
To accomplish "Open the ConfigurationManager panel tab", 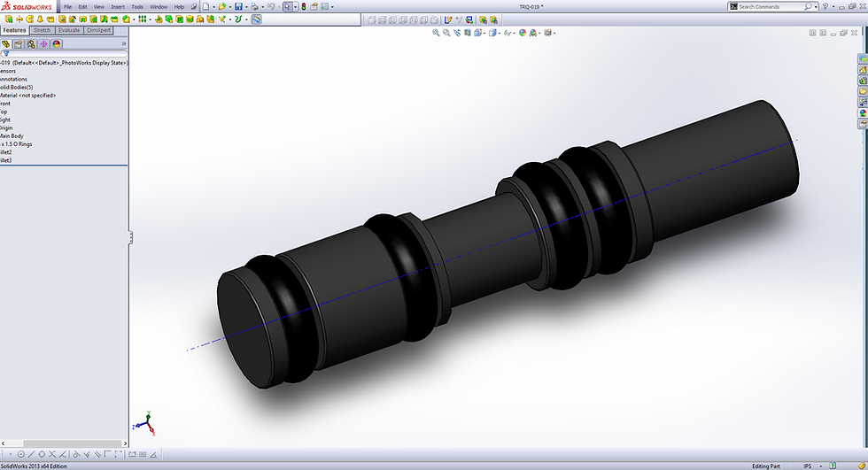I will pos(31,43).
